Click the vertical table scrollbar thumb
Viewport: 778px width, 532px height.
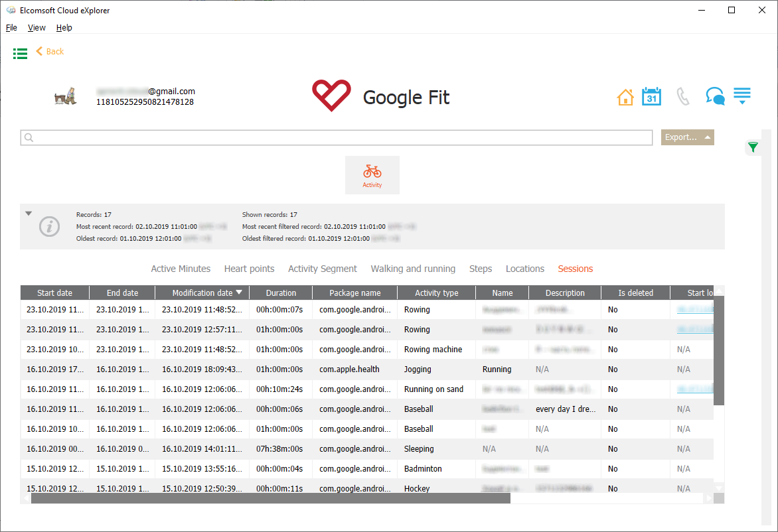719,350
